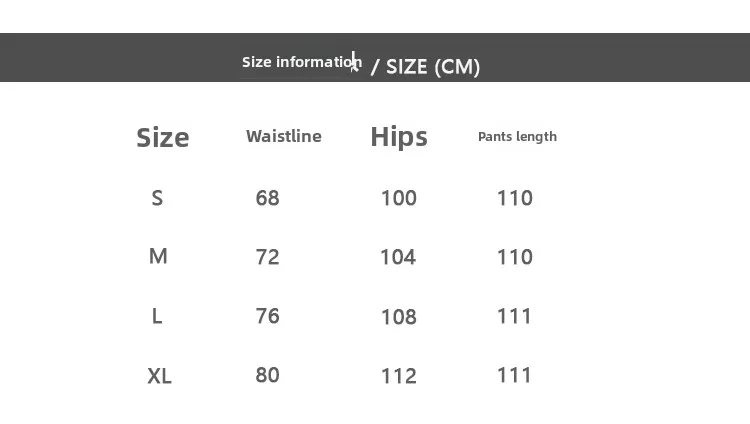Select the "Hips" column header

point(399,137)
